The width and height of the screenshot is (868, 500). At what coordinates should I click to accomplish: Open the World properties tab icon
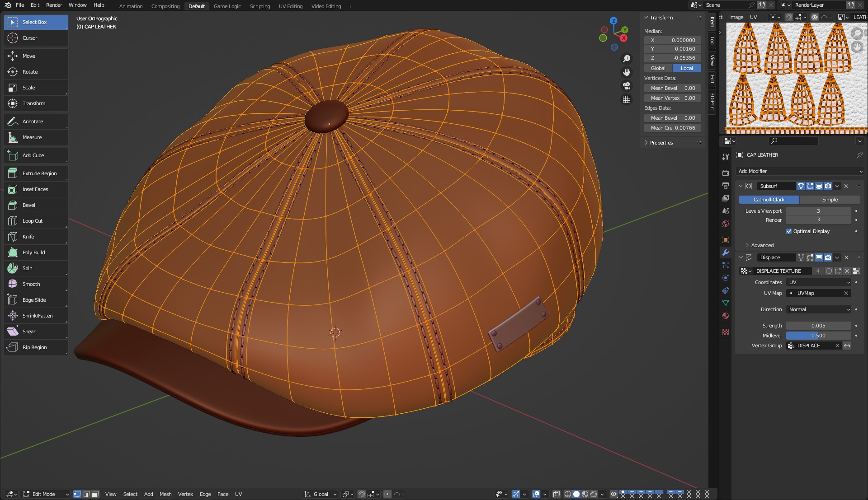pyautogui.click(x=726, y=224)
